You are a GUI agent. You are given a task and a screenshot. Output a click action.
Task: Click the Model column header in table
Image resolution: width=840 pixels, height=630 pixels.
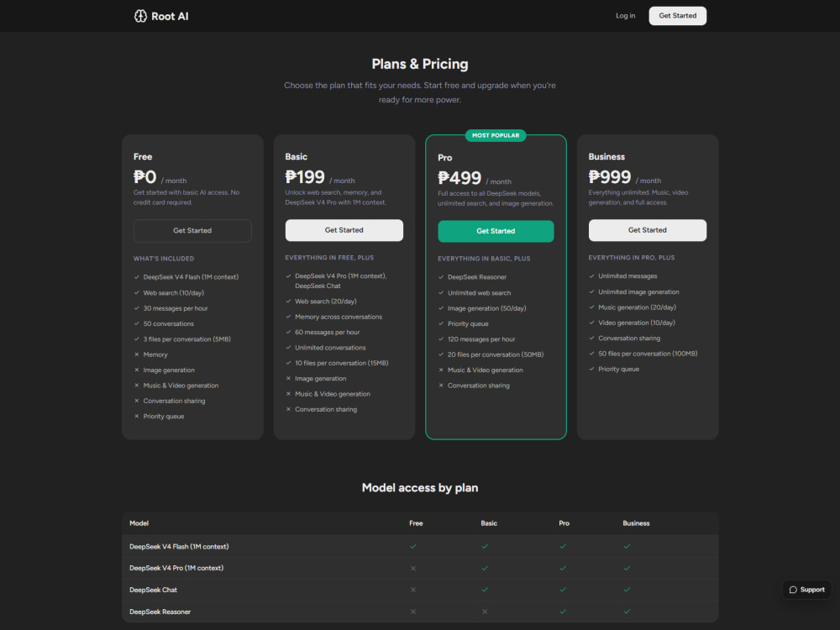pos(139,522)
